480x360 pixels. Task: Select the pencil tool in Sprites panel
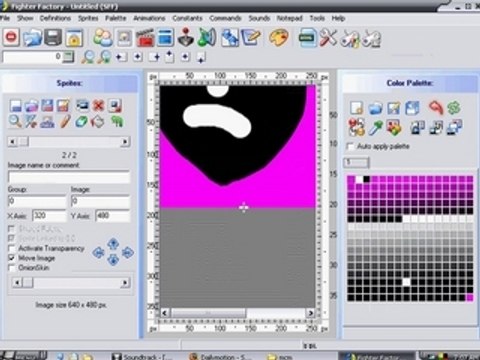(65, 122)
